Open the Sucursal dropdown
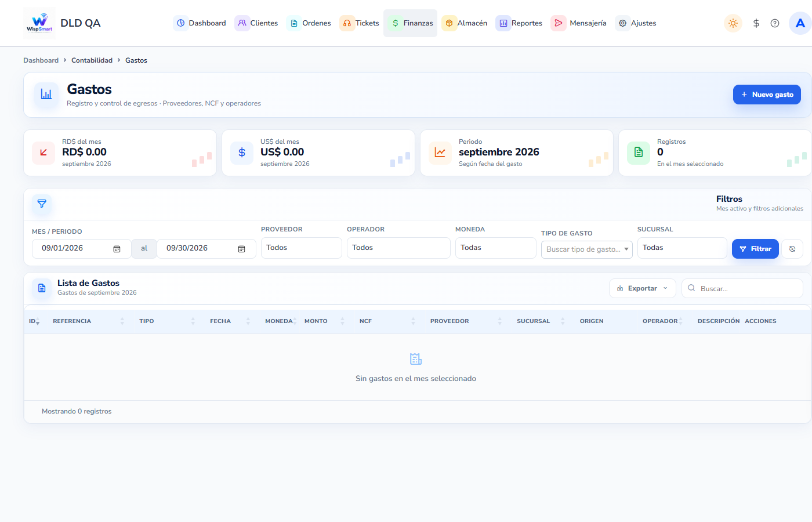Image resolution: width=812 pixels, height=522 pixels. pos(682,248)
